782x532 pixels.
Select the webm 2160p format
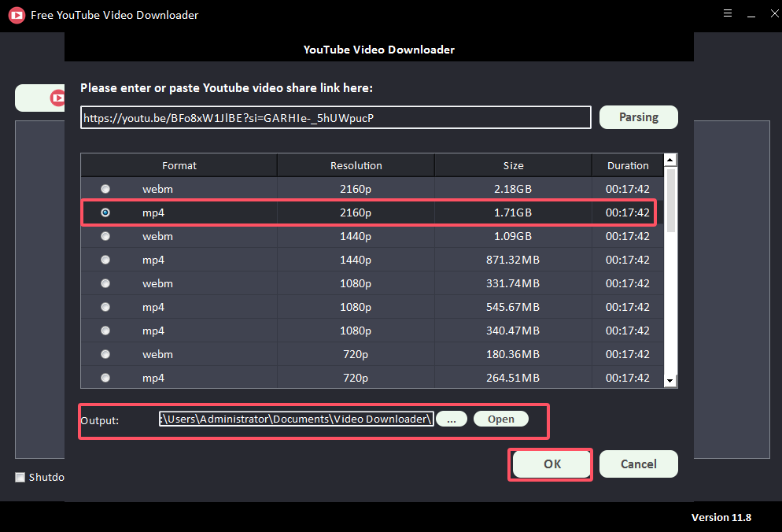click(105, 189)
